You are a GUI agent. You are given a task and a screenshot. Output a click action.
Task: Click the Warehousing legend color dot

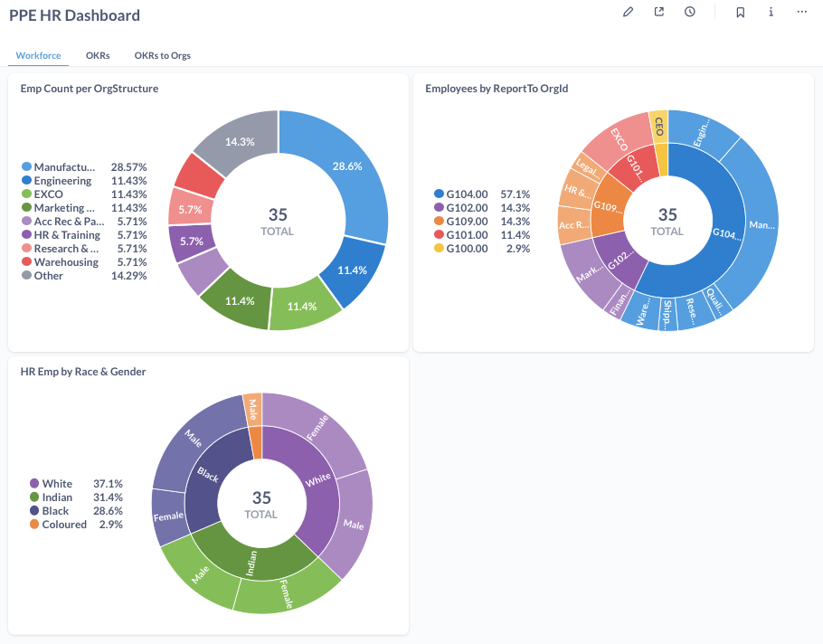26,262
